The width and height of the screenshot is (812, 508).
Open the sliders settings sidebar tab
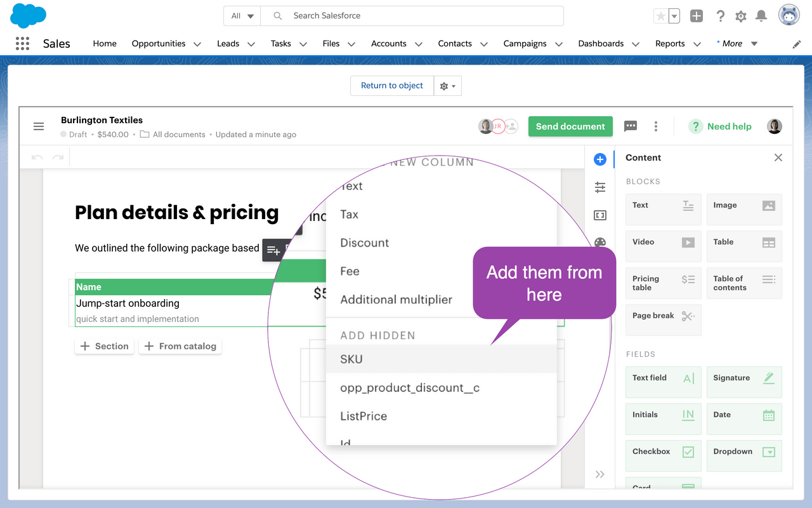[x=599, y=187]
